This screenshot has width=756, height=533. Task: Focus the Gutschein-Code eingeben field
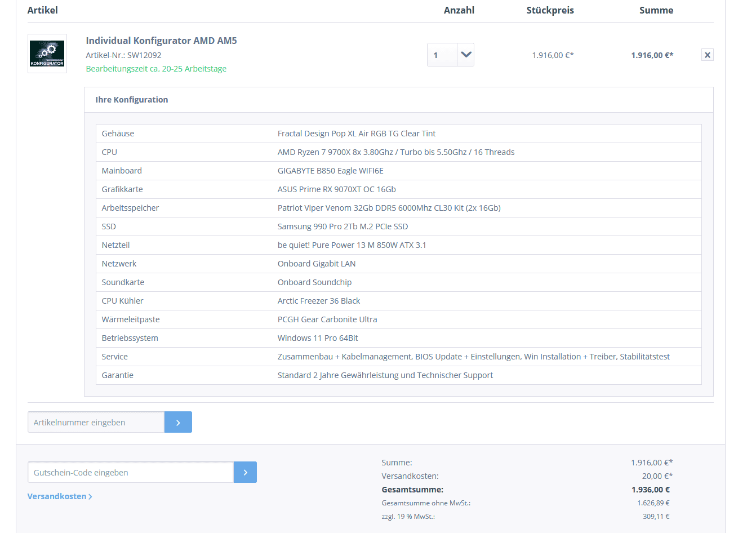131,472
